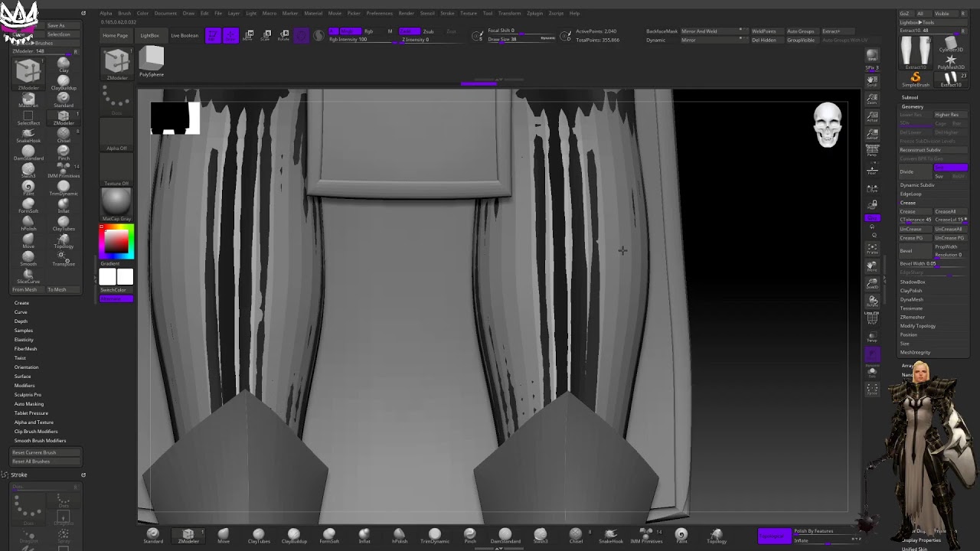This screenshot has width=980, height=551.
Task: Expand the Curve section in brush palette
Action: (x=21, y=312)
